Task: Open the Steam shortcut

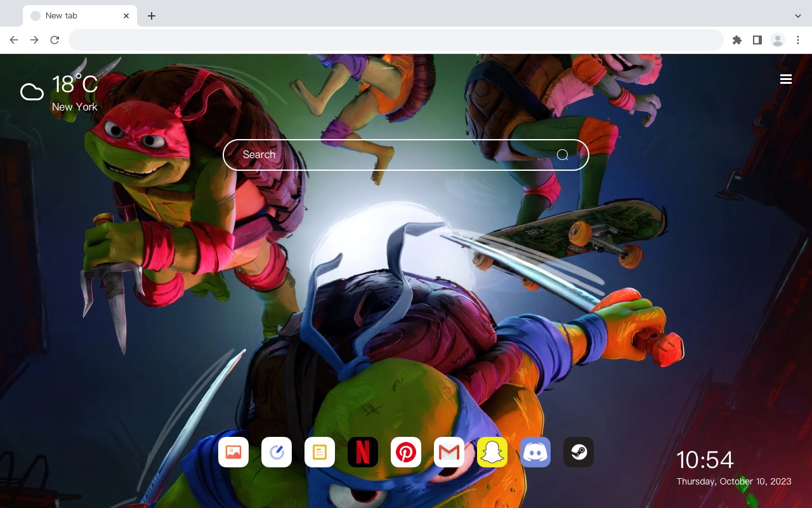Action: point(579,452)
